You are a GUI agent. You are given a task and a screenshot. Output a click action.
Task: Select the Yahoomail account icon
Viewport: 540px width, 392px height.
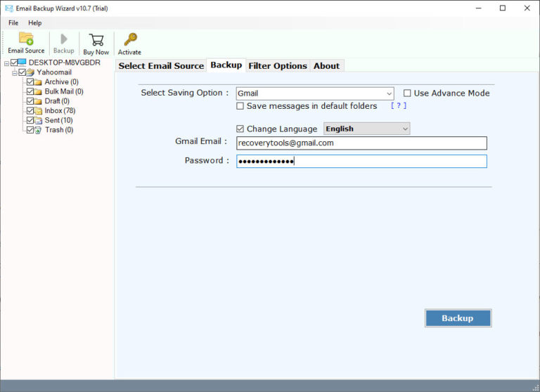30,72
